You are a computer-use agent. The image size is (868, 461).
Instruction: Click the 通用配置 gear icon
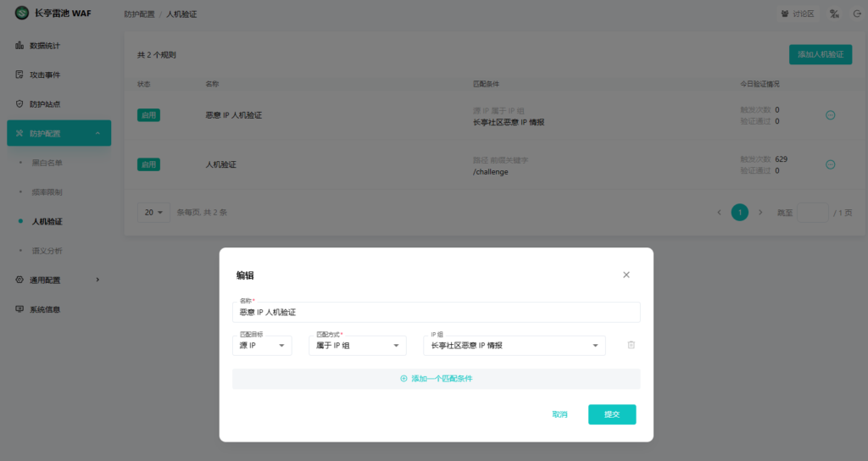tap(19, 280)
